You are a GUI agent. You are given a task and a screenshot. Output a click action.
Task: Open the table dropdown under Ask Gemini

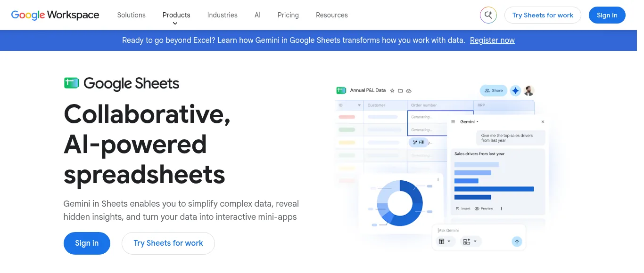tap(445, 241)
